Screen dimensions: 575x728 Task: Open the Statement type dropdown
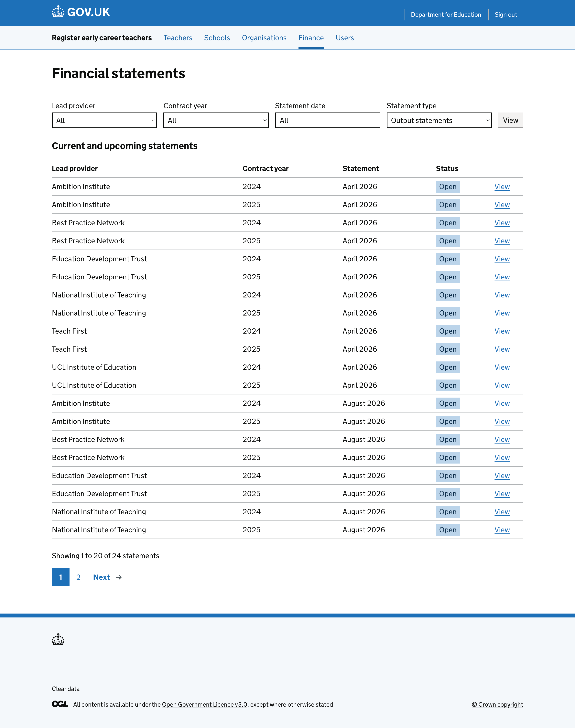point(439,121)
